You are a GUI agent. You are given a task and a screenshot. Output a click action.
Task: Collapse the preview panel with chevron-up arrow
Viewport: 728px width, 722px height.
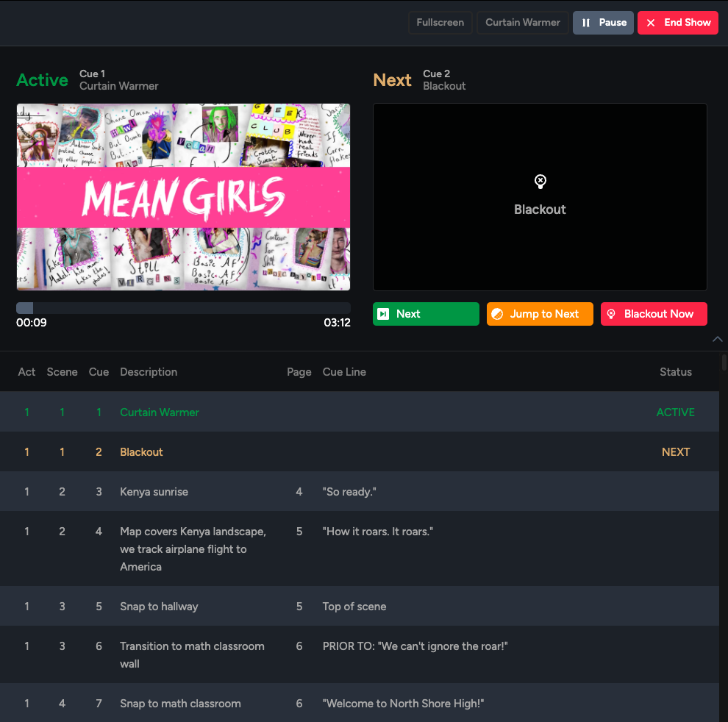[x=717, y=339]
